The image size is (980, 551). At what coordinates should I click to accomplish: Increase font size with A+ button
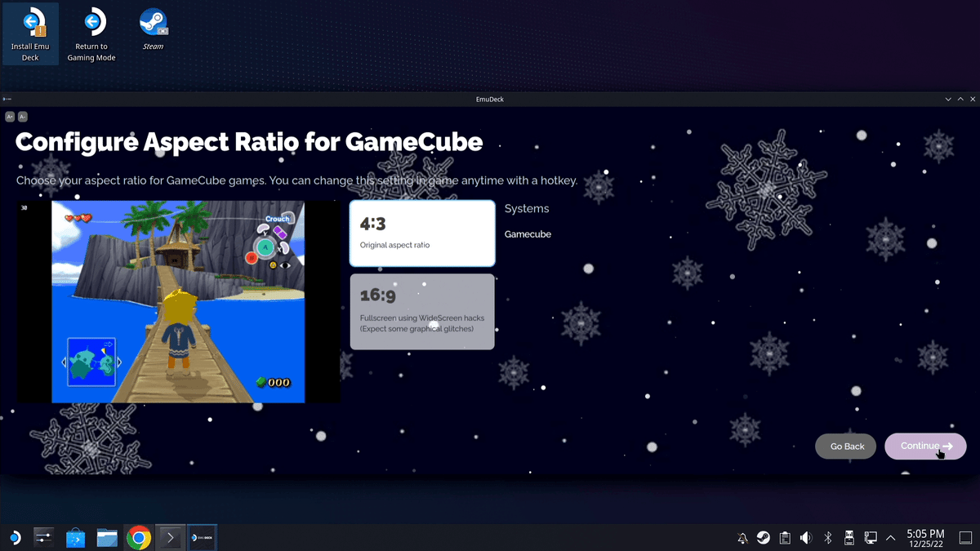pos(10,117)
